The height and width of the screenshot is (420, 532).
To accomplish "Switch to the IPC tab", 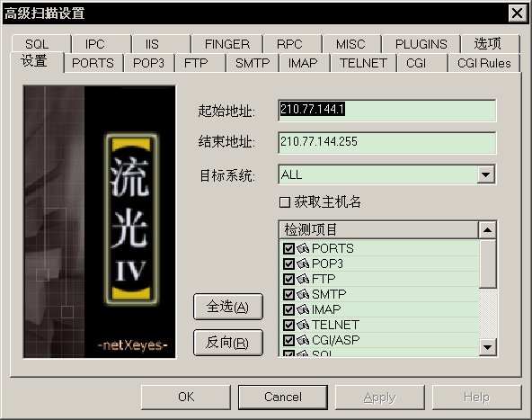I will [x=102, y=44].
